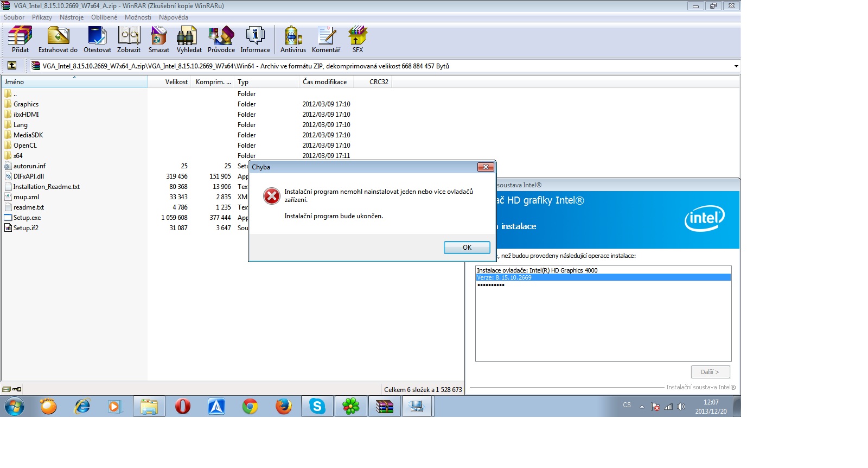Click the red error icon in Chyba dialog

pyautogui.click(x=271, y=195)
